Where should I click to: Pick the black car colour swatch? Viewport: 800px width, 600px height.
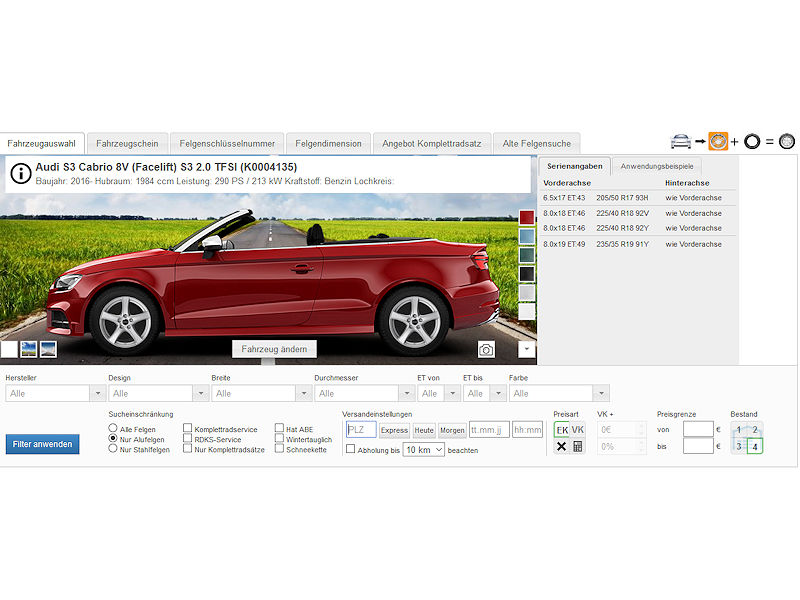pyautogui.click(x=527, y=274)
